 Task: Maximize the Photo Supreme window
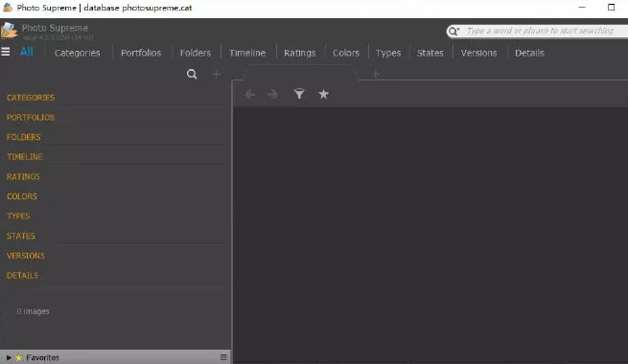coord(611,8)
